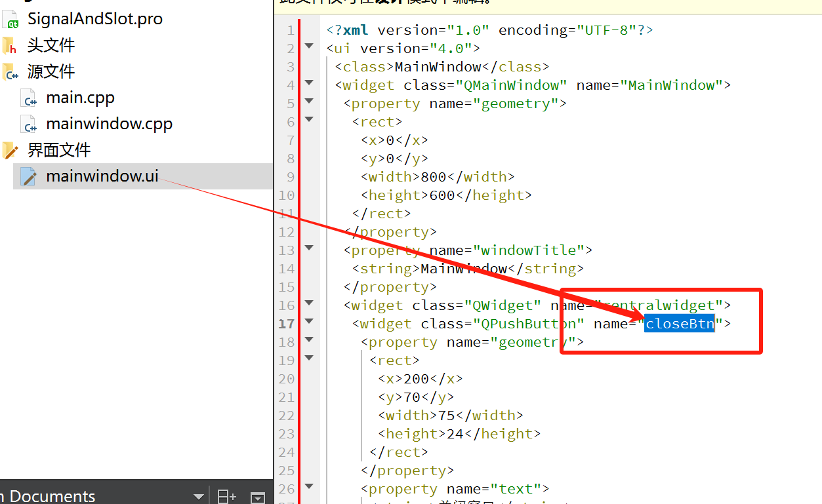Screen dimensions: 822x504
Task: Click line number 17 in the gutter
Action: point(287,323)
